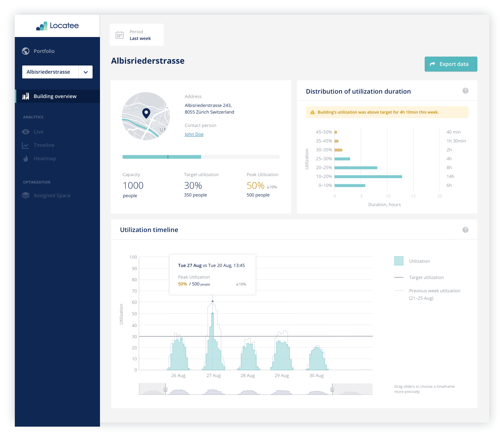Viewport: 504px width, 437px height.
Task: Click the Assigned Space layers icon
Action: pos(26,195)
